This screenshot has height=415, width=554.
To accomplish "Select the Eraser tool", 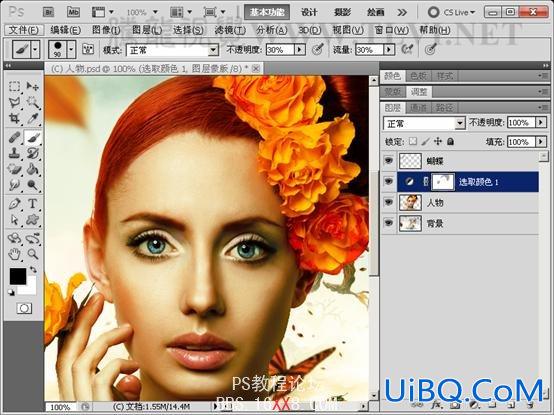I will tap(14, 169).
